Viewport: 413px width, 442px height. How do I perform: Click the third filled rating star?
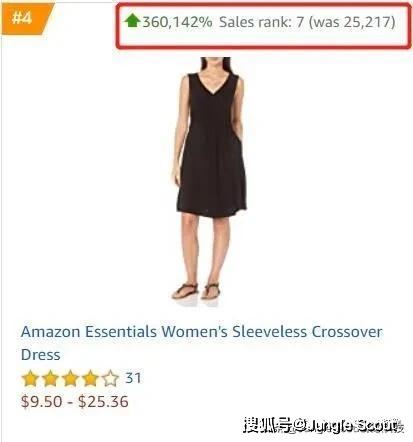click(70, 379)
